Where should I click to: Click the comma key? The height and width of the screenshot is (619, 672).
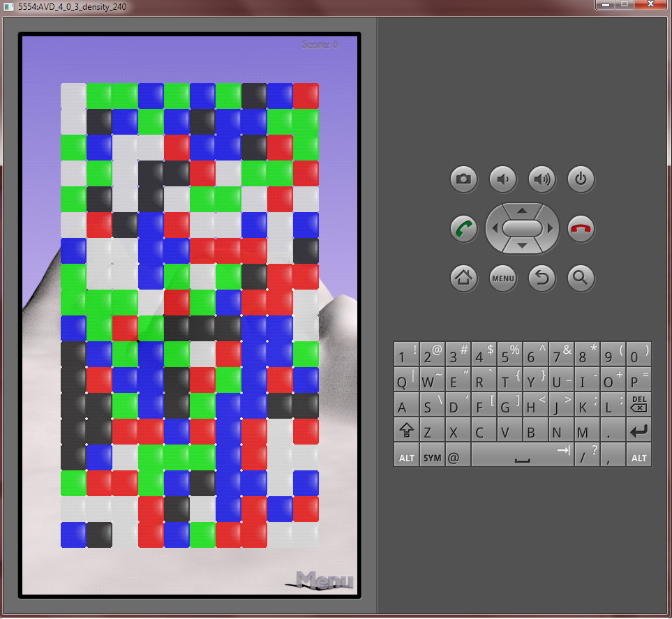(x=613, y=455)
